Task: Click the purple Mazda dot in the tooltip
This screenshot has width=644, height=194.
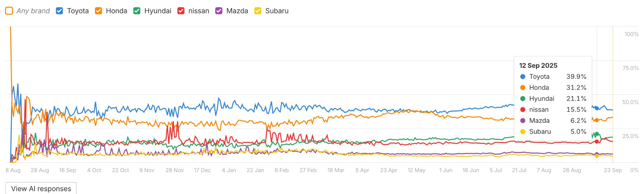Action: click(522, 121)
